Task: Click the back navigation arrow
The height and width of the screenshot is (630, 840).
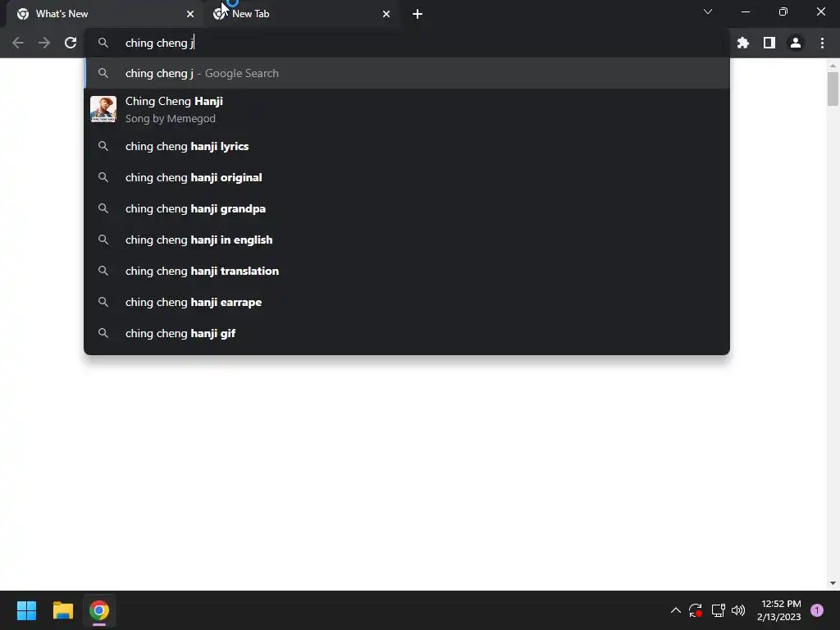Action: [x=18, y=43]
